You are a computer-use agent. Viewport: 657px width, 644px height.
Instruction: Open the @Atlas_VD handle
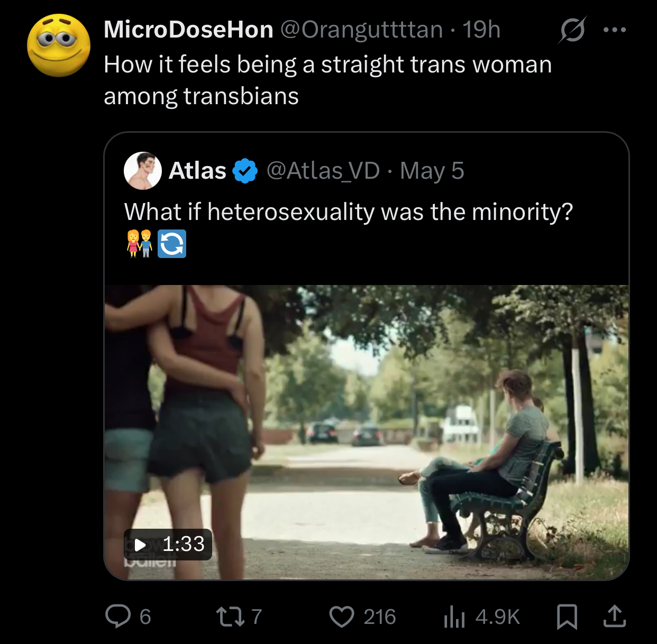coord(323,171)
